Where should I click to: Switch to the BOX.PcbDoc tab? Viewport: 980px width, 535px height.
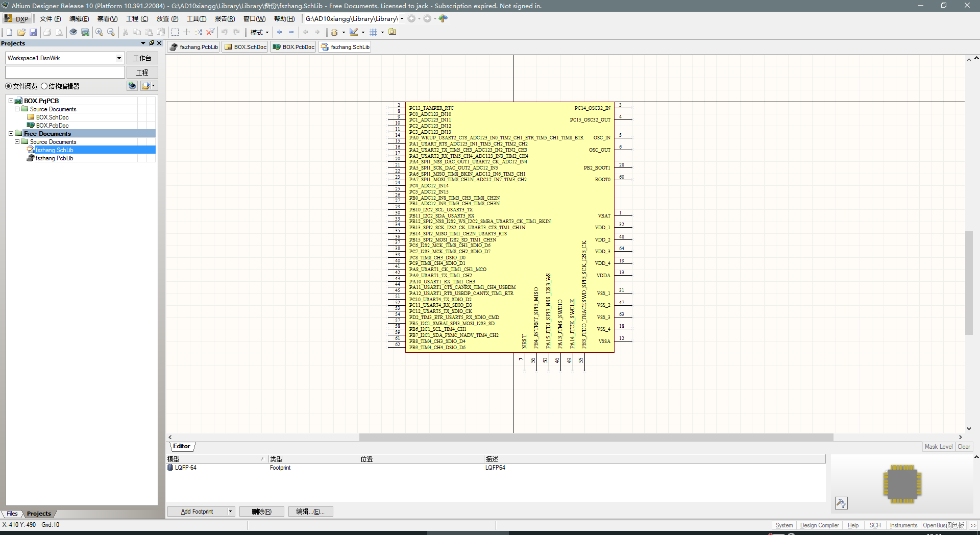click(293, 47)
